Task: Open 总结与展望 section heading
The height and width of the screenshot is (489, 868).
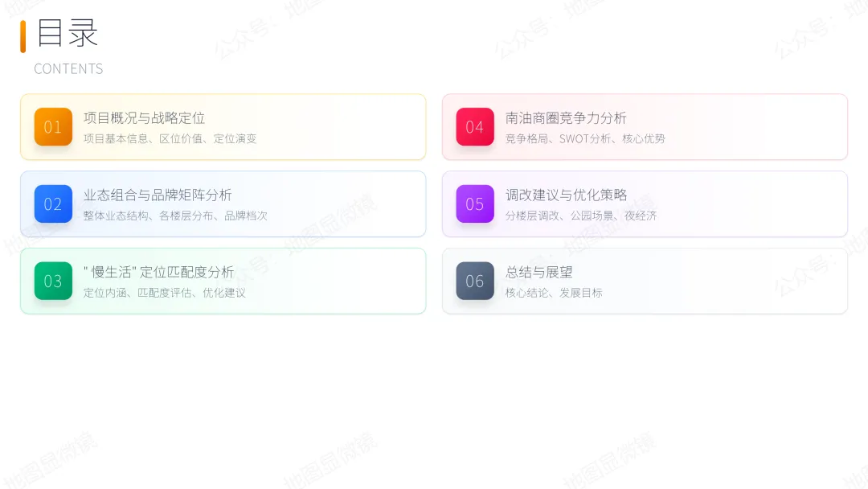Action: pyautogui.click(x=538, y=272)
